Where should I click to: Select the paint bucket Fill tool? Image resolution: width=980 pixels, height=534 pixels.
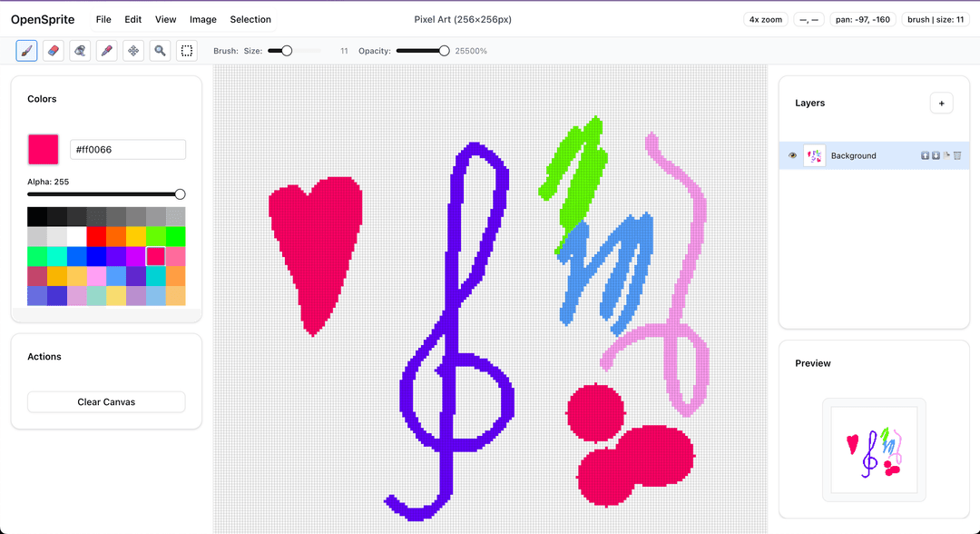point(80,51)
